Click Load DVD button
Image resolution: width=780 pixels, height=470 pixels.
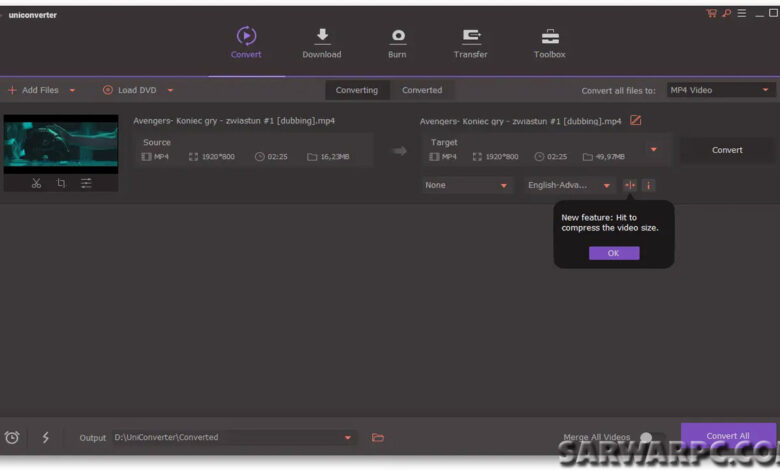coord(129,90)
